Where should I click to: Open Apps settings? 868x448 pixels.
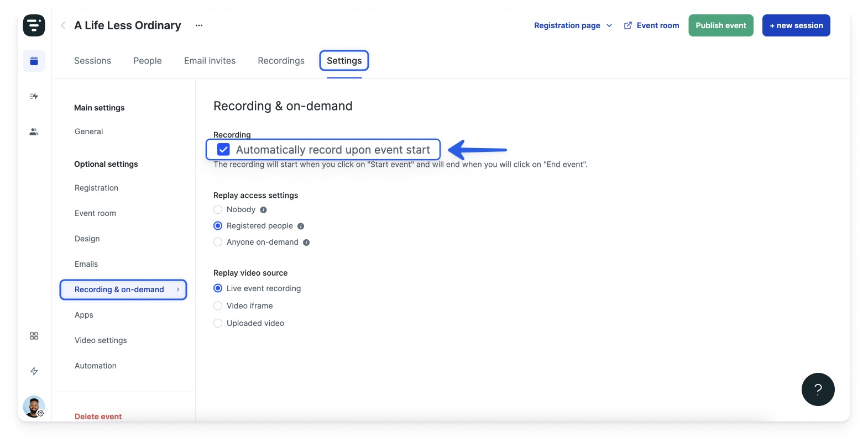point(84,315)
